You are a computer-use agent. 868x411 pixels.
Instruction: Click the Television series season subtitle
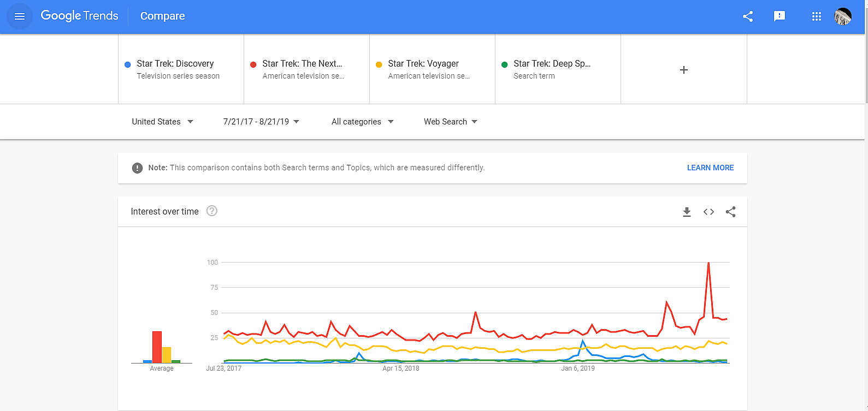tap(178, 76)
